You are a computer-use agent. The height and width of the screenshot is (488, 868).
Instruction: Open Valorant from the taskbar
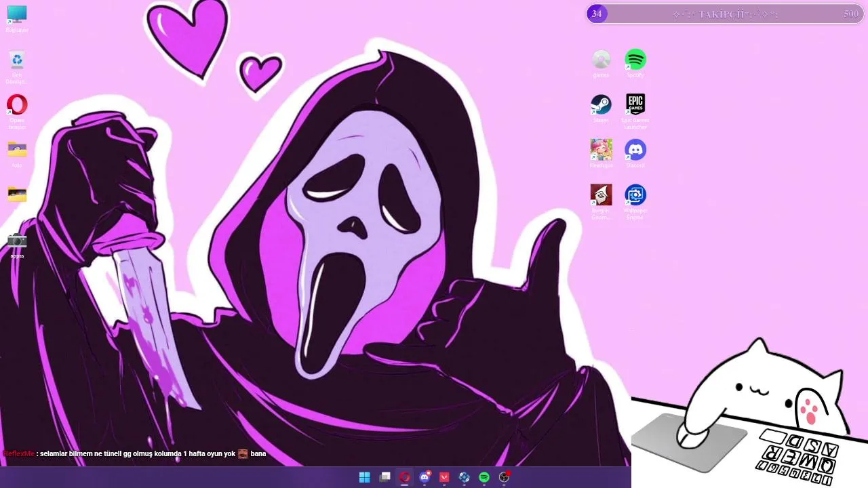coord(444,477)
